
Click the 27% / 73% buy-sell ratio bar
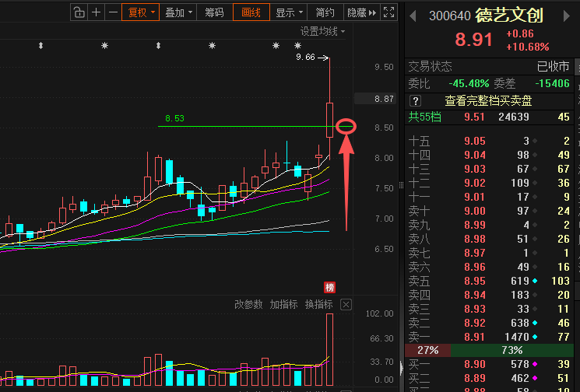[490, 350]
